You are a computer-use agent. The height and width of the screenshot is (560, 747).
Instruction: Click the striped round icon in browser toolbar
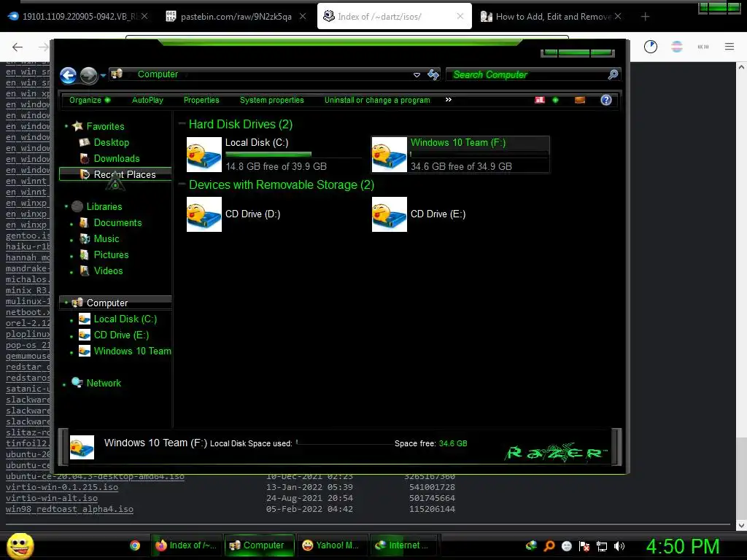click(x=677, y=47)
